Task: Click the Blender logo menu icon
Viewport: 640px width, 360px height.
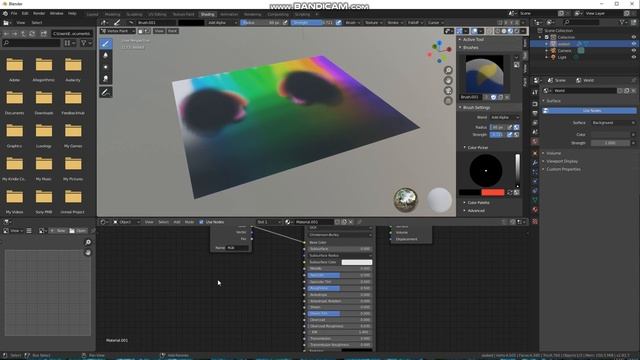Action: tap(5, 13)
